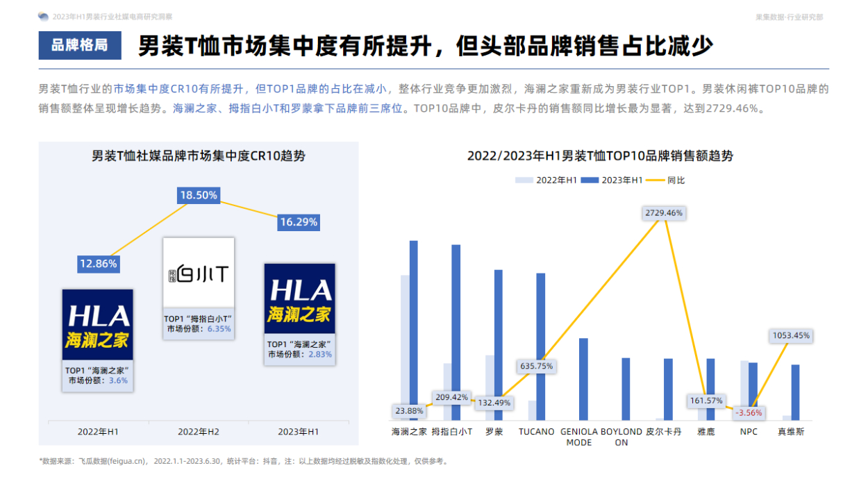
Task: Click the GENIOLA MODE axis label
Action: [579, 437]
